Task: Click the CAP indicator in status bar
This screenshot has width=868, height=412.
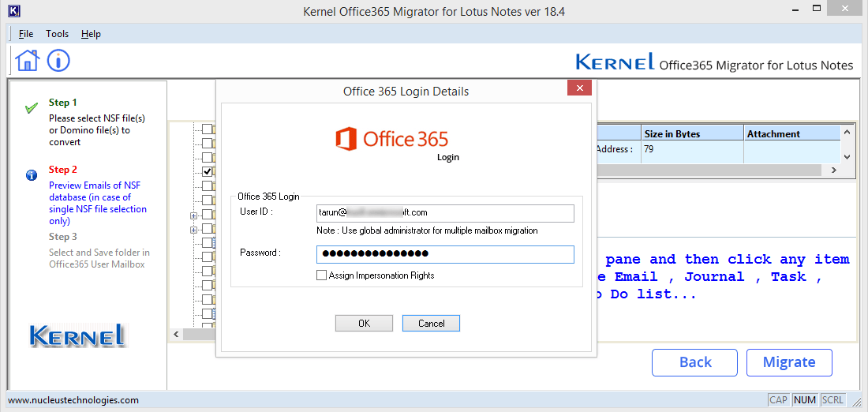Action: [x=778, y=400]
